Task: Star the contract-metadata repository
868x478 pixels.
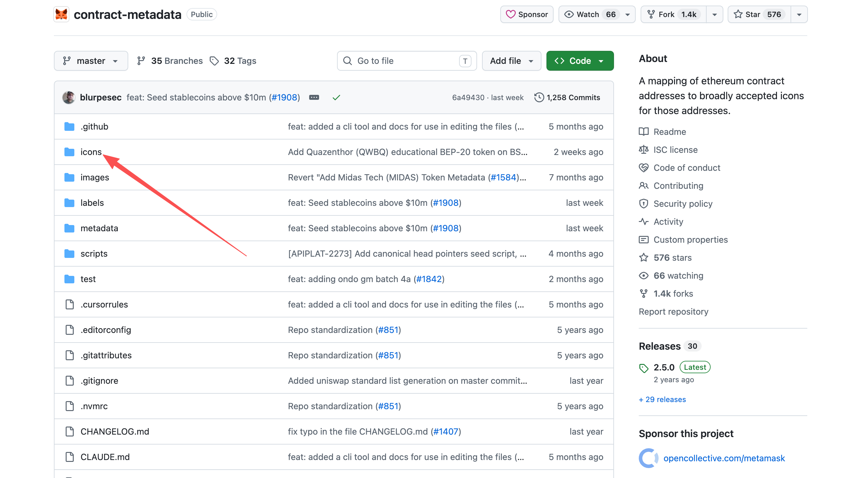Action: (759, 14)
